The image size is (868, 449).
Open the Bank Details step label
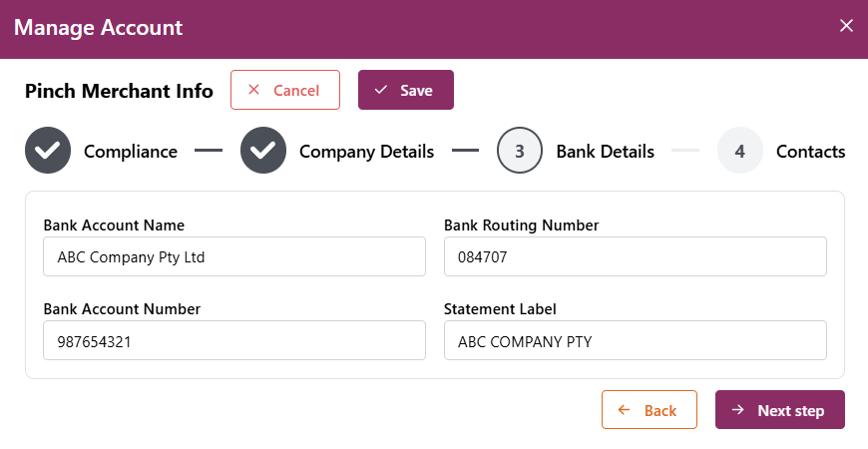click(605, 152)
